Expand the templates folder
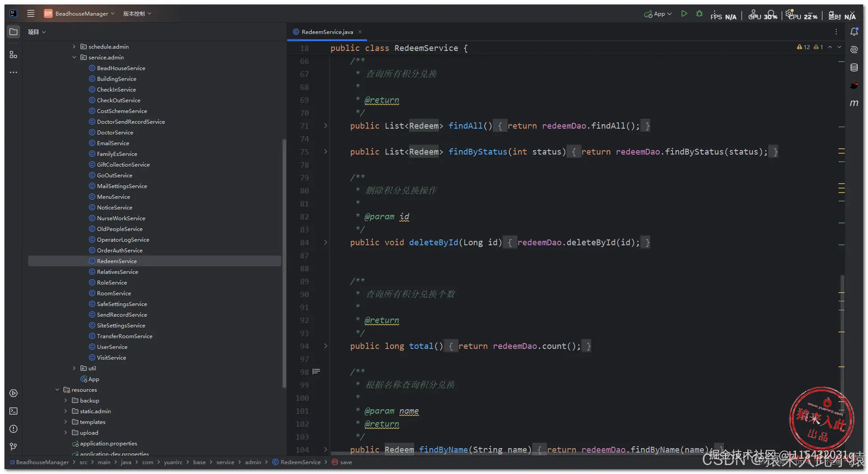Image resolution: width=868 pixels, height=474 pixels. (x=66, y=422)
